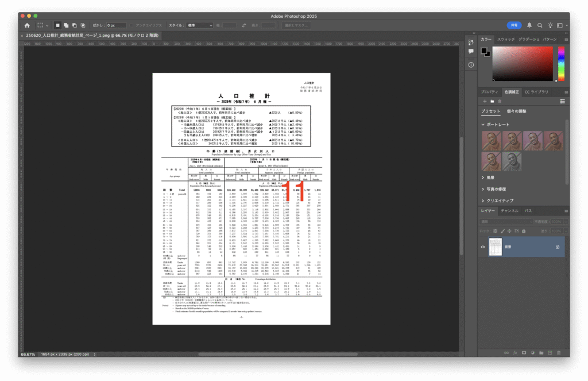
Task: Select the 個々の調整 view
Action: coord(516,111)
